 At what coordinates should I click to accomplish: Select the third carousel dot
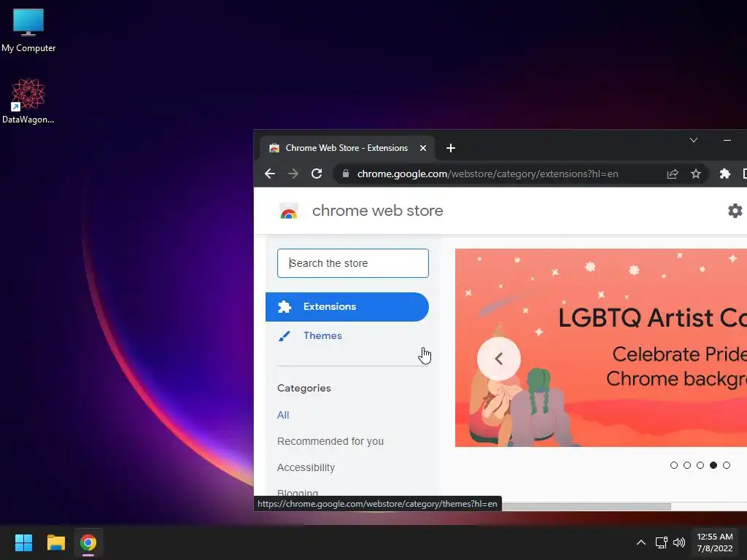coord(700,465)
